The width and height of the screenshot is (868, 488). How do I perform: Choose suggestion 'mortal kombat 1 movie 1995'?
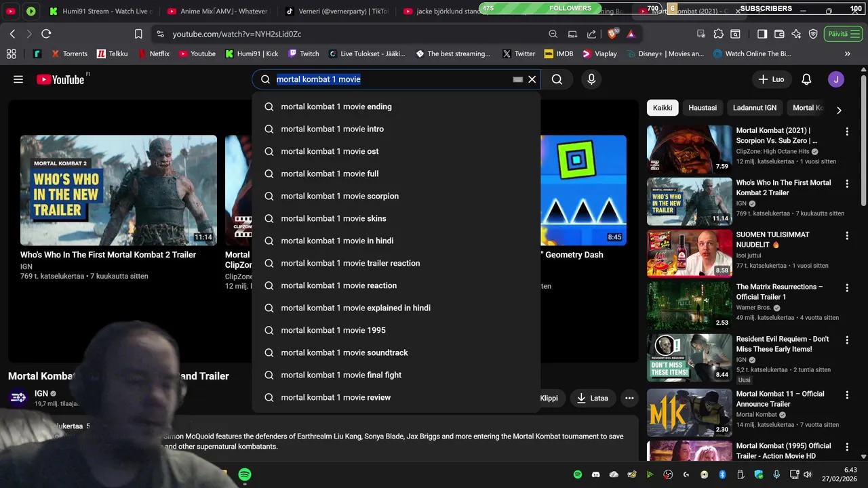[396, 330]
